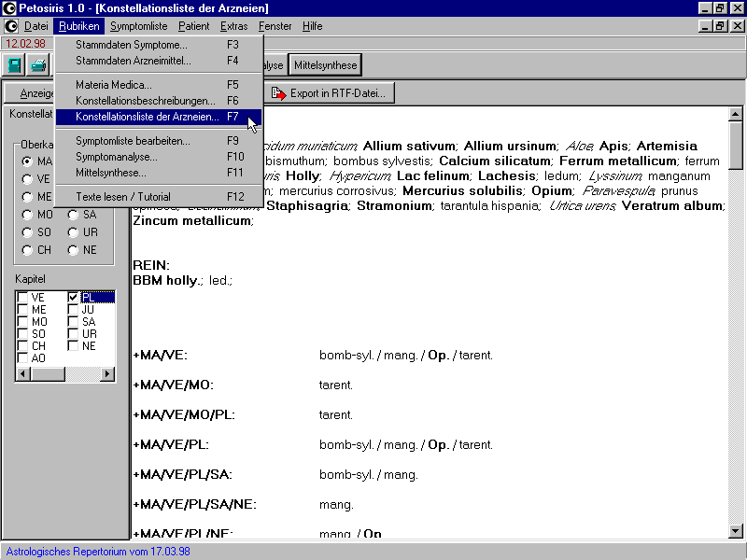The width and height of the screenshot is (747, 560).
Task: Open Texte lesen / Tutorial entry
Action: click(x=159, y=197)
